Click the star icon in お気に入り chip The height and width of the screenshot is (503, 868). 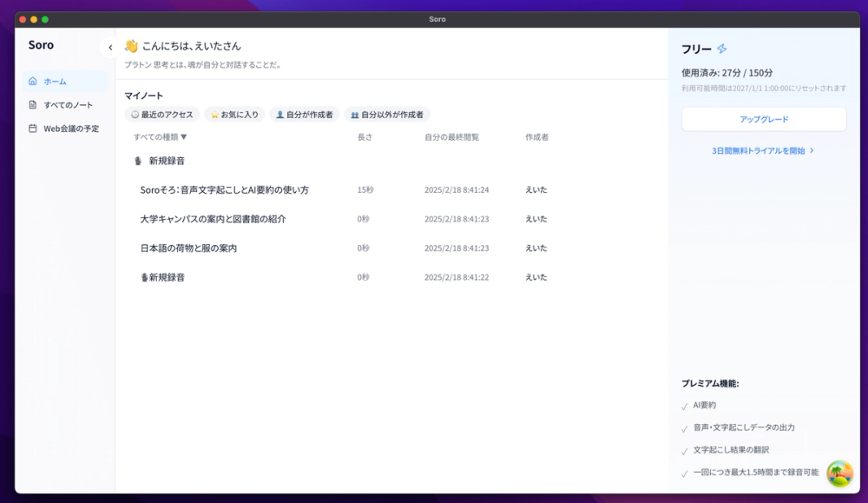(x=214, y=115)
